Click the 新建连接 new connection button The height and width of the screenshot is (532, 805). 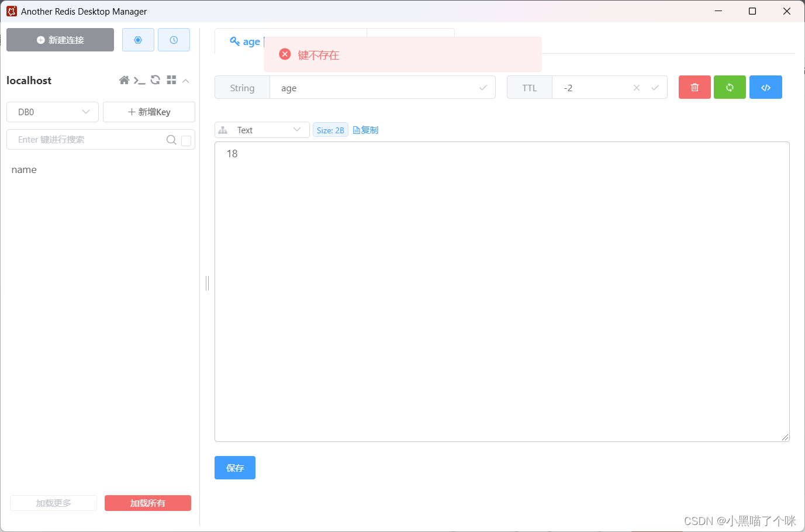[x=60, y=40]
